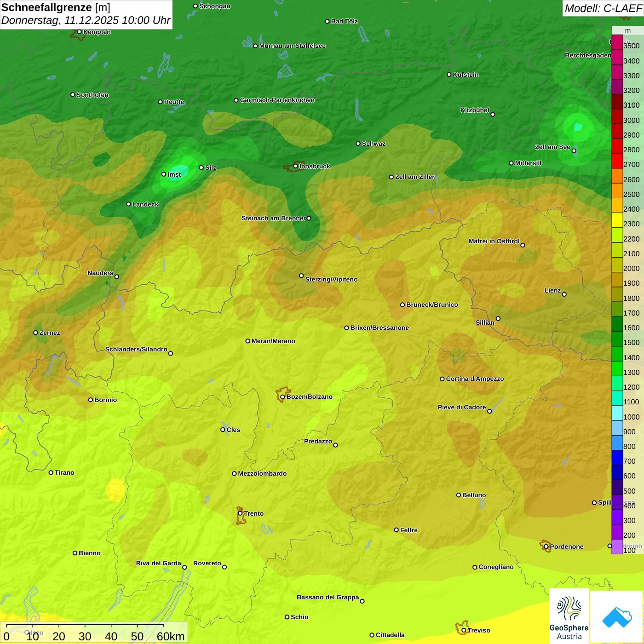Click the Brixen/Bressanone label
The height and width of the screenshot is (644, 644).
(x=379, y=328)
